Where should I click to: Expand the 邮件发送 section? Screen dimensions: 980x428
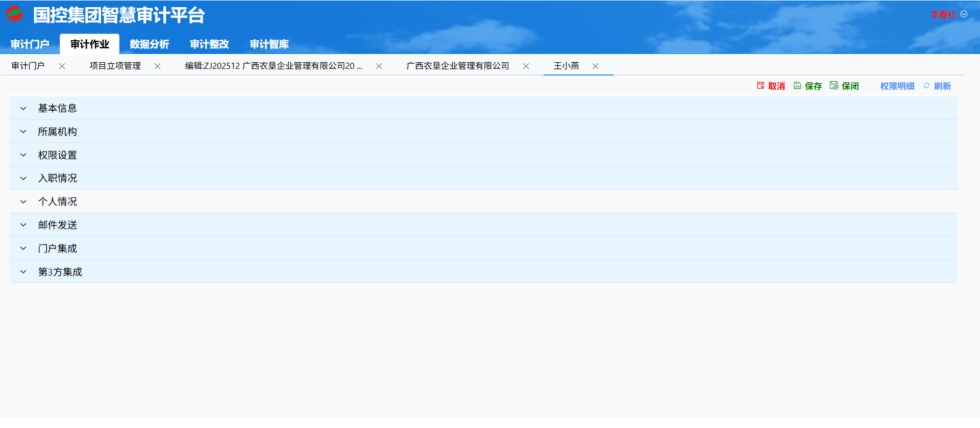coord(23,225)
